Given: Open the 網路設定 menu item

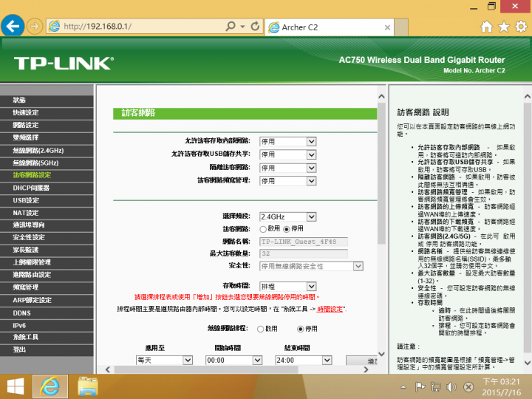Looking at the screenshot, I should (x=47, y=125).
